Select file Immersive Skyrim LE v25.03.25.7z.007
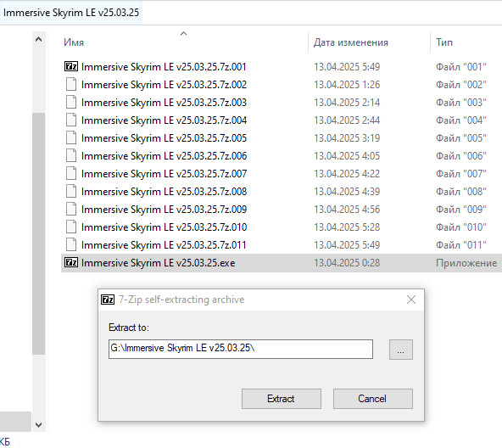The image size is (502, 448). click(164, 174)
